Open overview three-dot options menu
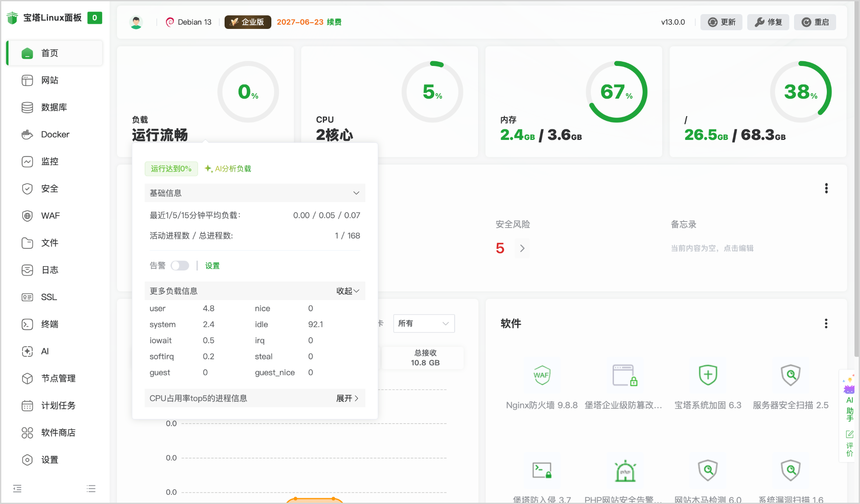The height and width of the screenshot is (504, 860). tap(826, 188)
